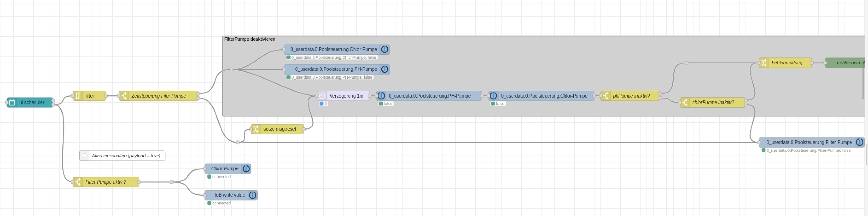The height and width of the screenshot is (216, 868).
Task: Click the output port of setze msg.reset
Action: (304, 129)
